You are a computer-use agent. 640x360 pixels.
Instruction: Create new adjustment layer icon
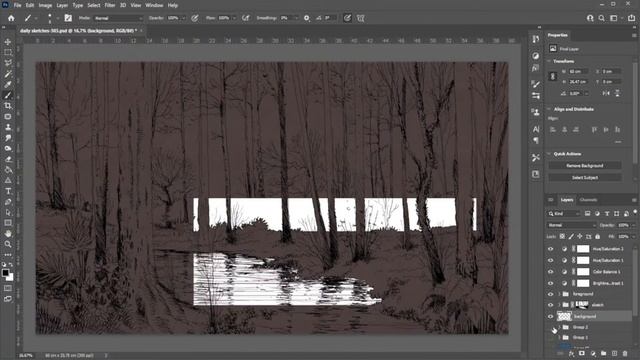[593, 353]
